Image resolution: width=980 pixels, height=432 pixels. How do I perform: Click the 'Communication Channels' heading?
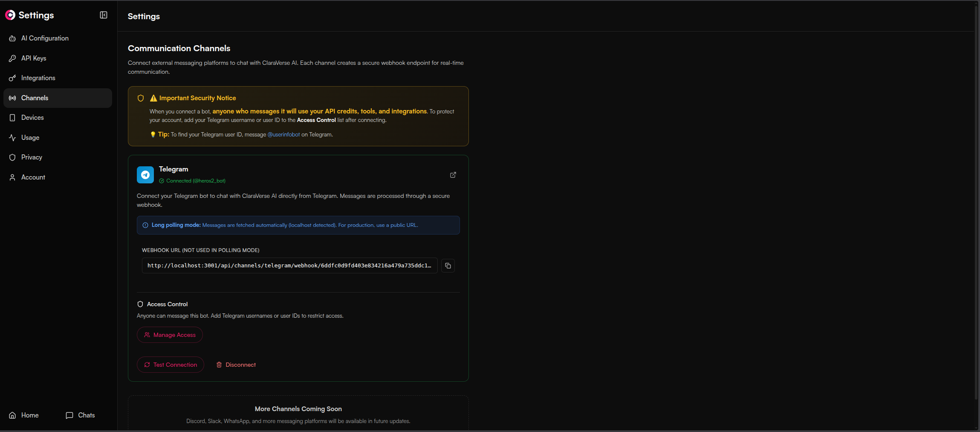(x=179, y=48)
